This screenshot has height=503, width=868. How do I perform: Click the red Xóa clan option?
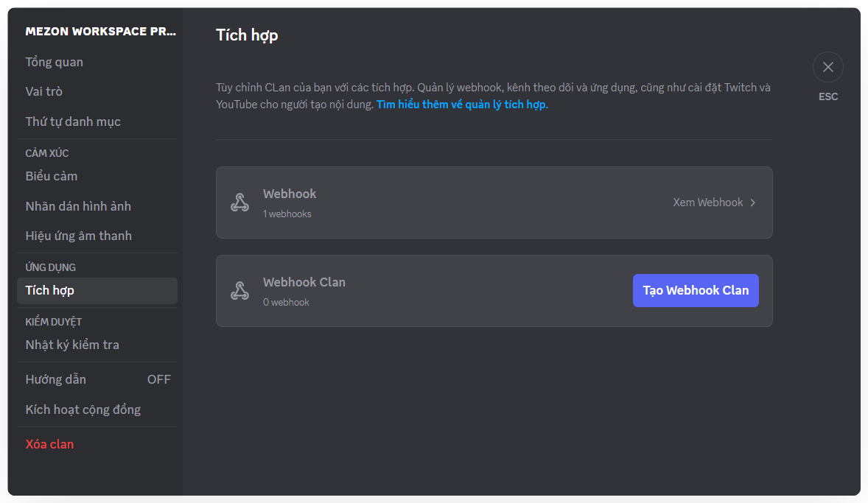(x=49, y=444)
